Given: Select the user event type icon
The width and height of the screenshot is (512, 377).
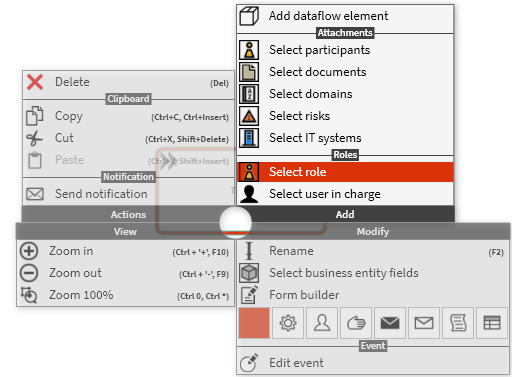Looking at the screenshot, I should point(322,323).
